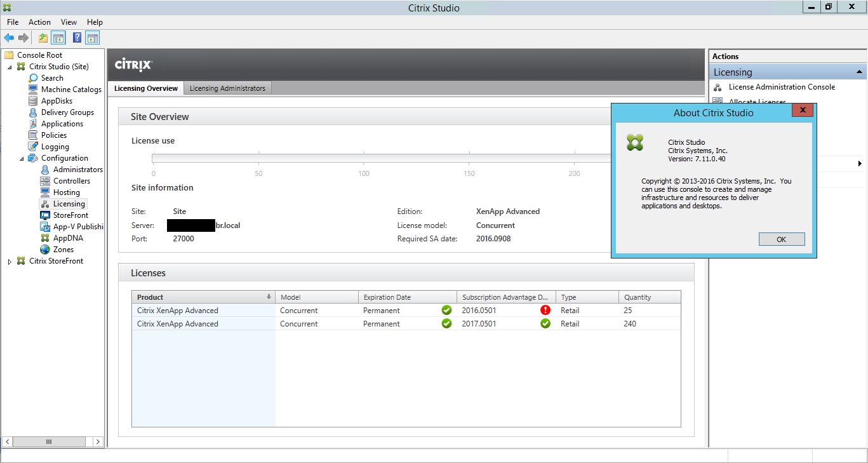
Task: Open the View menu
Action: tap(69, 22)
